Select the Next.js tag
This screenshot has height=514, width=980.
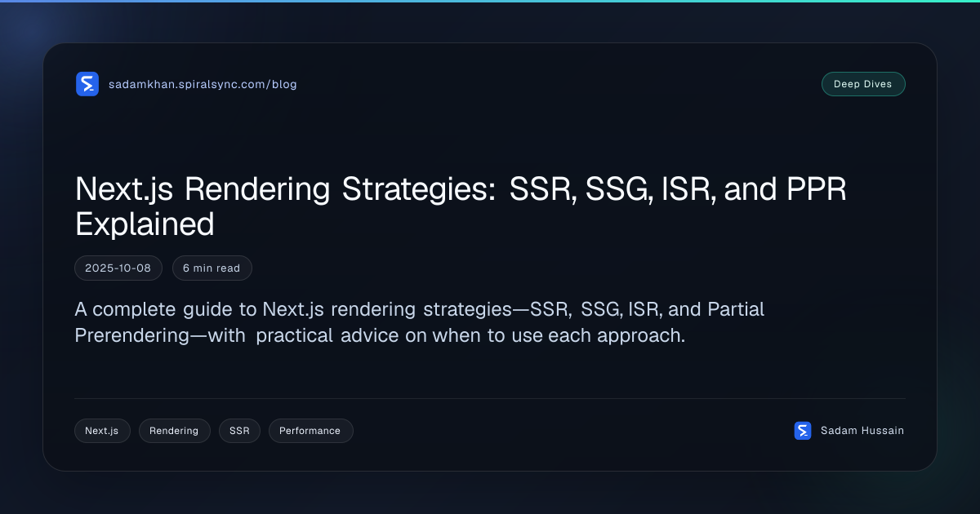coord(102,431)
